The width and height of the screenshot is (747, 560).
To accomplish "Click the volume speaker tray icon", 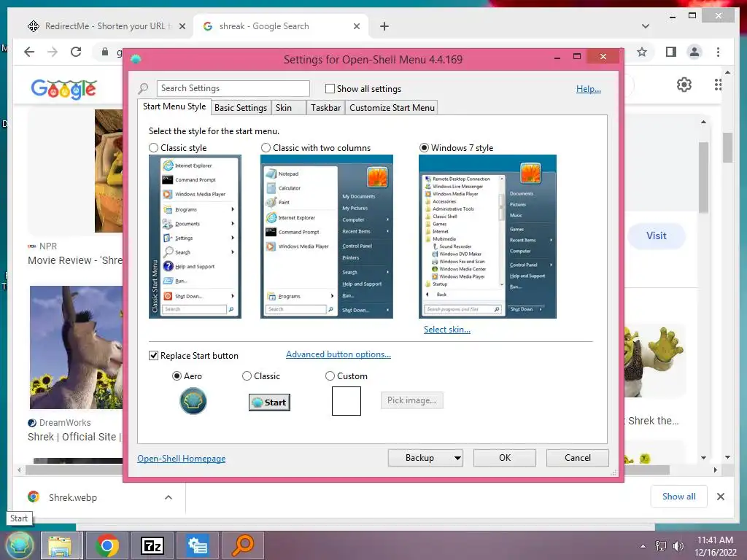I will (x=678, y=546).
